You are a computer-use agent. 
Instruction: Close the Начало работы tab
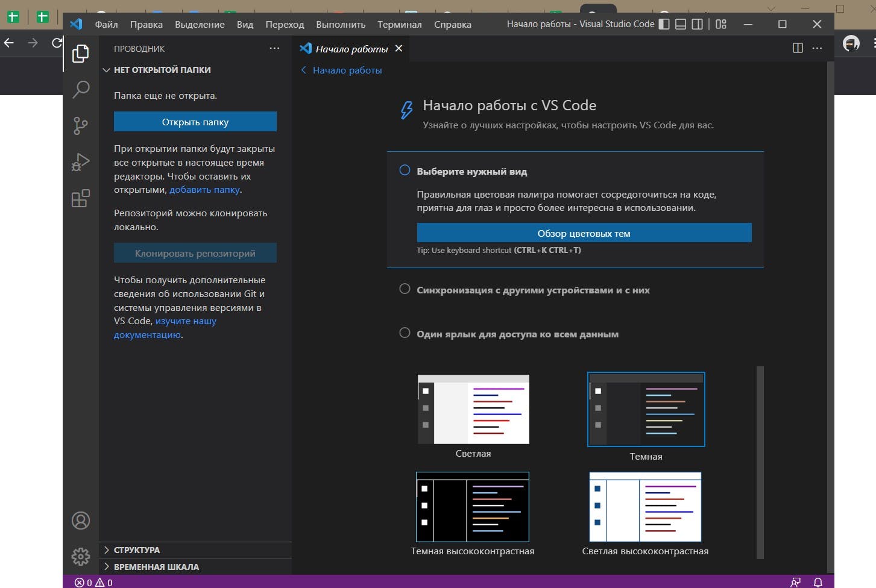[x=399, y=48]
